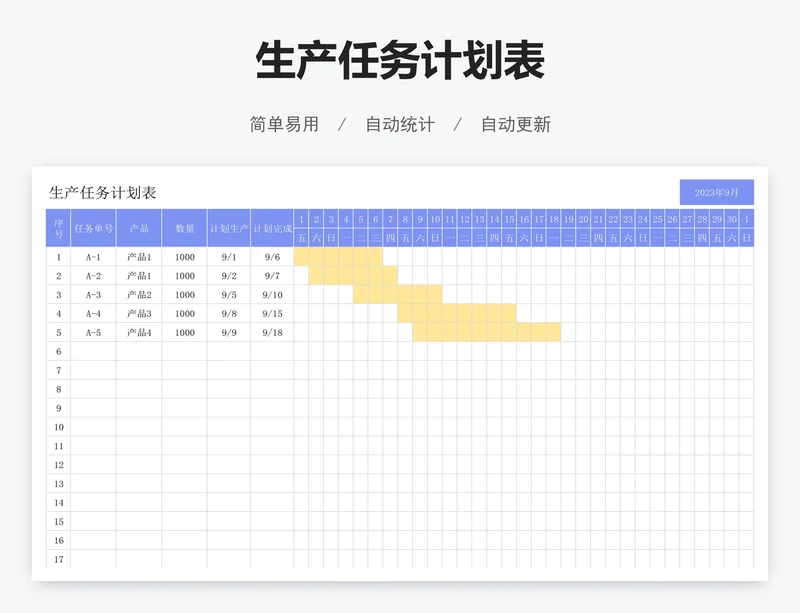Click the yellow Gantt bar in the A-3 row
The image size is (800, 613).
click(x=397, y=295)
